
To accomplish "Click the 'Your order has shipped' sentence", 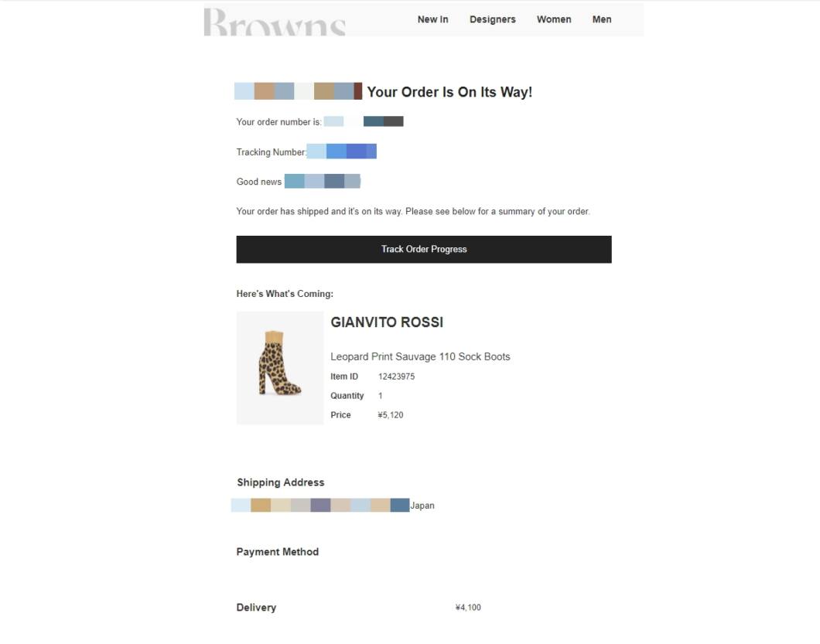I will 412,211.
